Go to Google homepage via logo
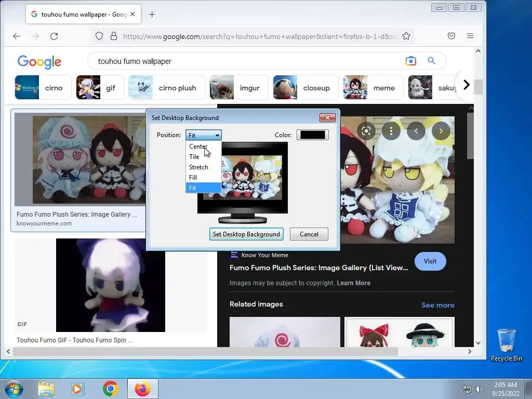This screenshot has width=532, height=399. pyautogui.click(x=39, y=62)
